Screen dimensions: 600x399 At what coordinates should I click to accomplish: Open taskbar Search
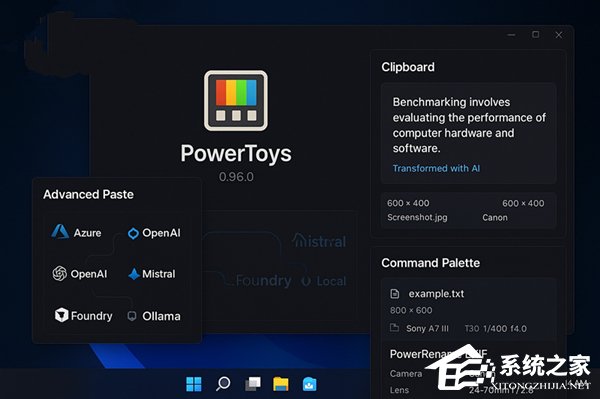pos(223,383)
